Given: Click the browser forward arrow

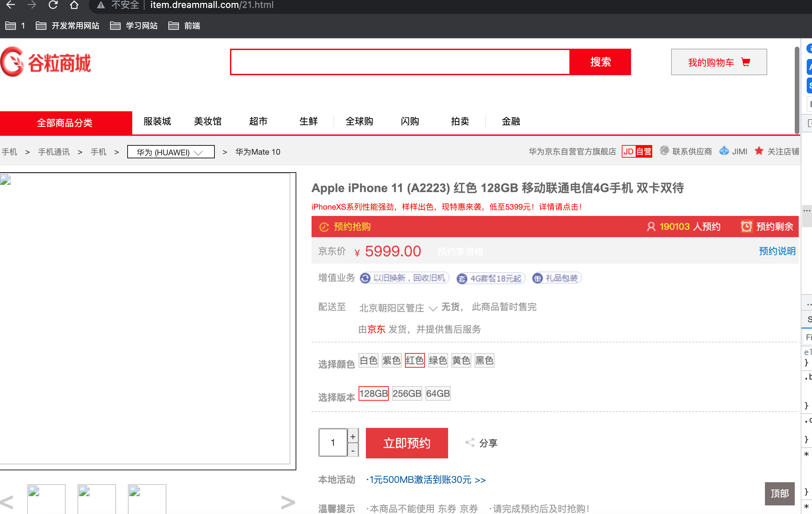Looking at the screenshot, I should (x=32, y=5).
